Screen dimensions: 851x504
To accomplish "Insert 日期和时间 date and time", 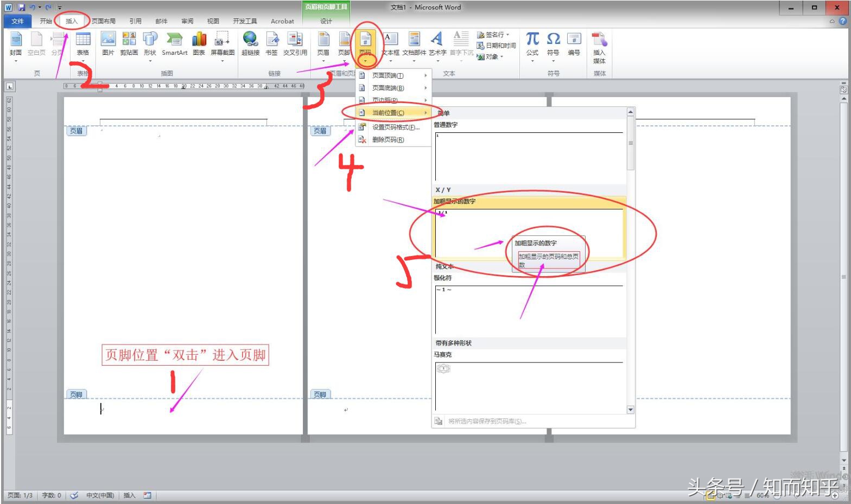I will point(496,46).
